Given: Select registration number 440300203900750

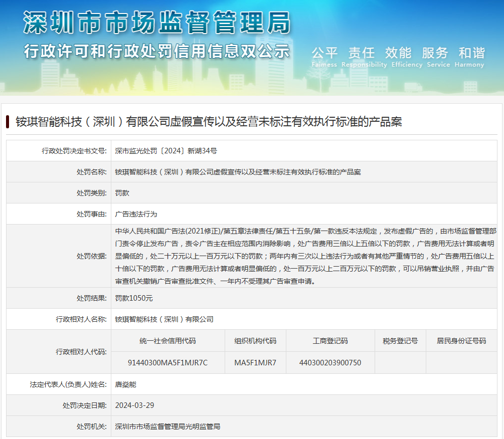Looking at the screenshot, I should [x=330, y=362].
